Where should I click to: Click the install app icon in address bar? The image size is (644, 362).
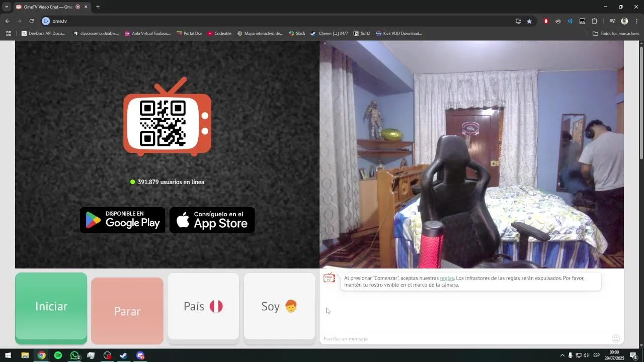click(518, 21)
